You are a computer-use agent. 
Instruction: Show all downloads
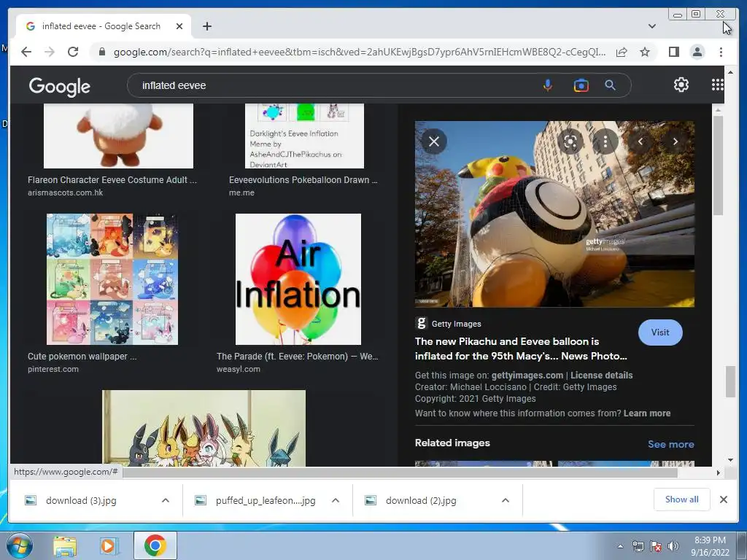coord(682,499)
